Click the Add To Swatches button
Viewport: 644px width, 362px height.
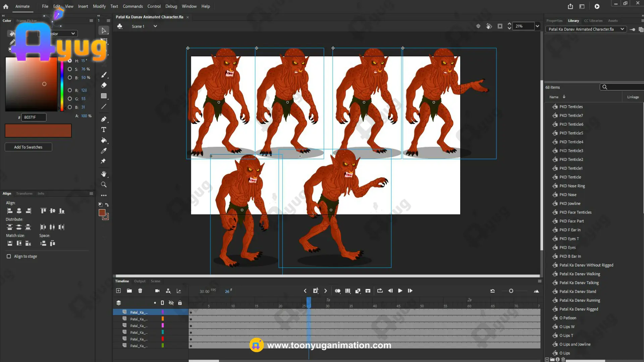pyautogui.click(x=28, y=147)
